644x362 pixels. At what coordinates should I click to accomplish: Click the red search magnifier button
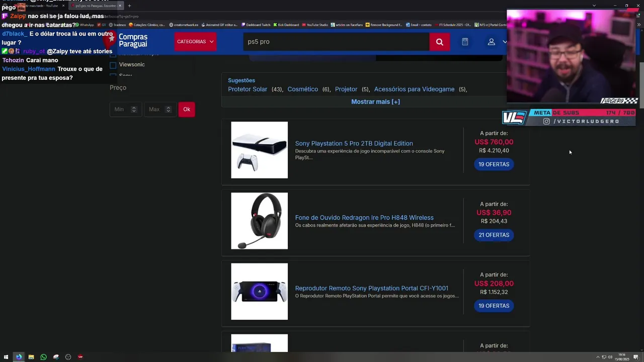(x=439, y=42)
